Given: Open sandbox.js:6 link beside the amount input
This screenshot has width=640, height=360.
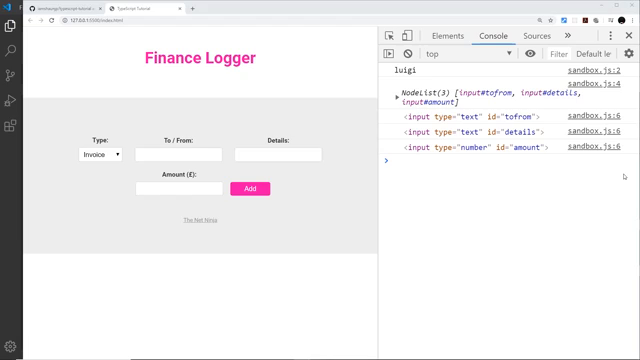Looking at the screenshot, I should (x=594, y=146).
